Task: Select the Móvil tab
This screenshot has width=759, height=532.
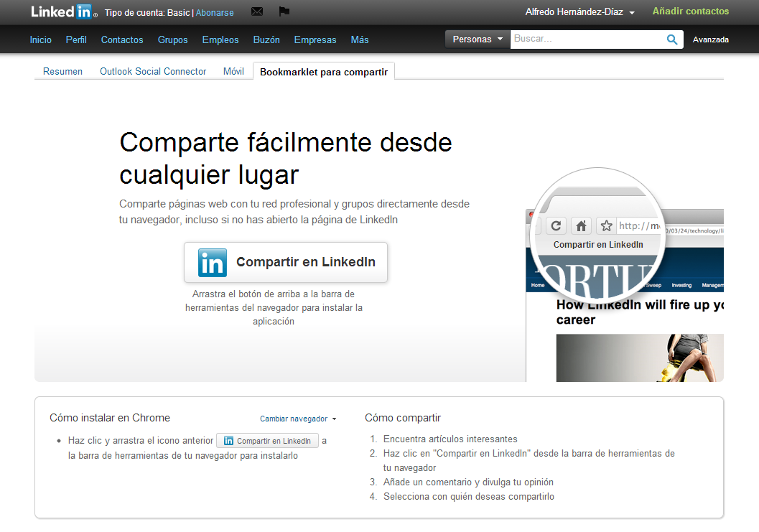Action: (x=233, y=71)
